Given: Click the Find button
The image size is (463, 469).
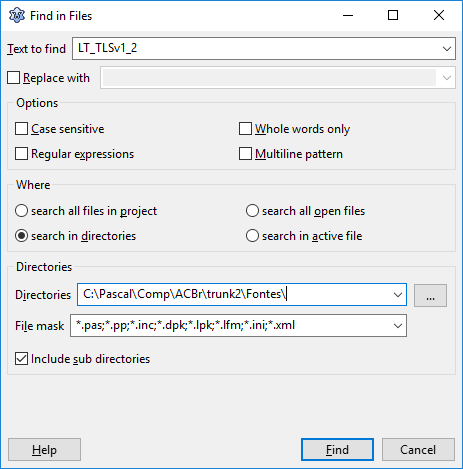Looking at the screenshot, I should point(337,450).
